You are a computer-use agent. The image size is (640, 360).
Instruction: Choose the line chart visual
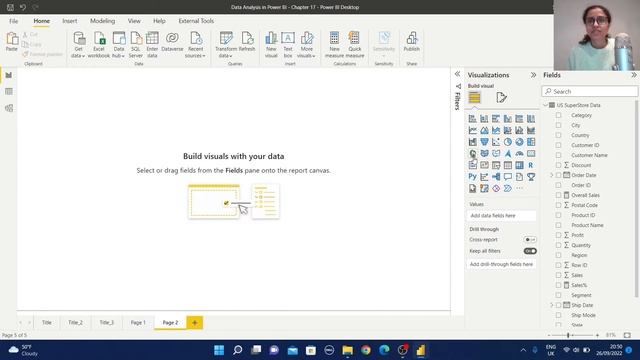pos(473,131)
